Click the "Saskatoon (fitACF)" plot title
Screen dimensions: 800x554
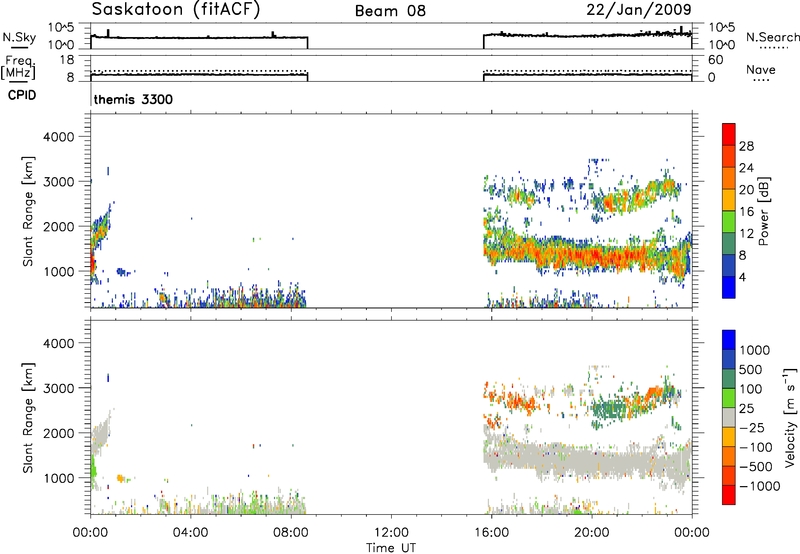tap(176, 9)
